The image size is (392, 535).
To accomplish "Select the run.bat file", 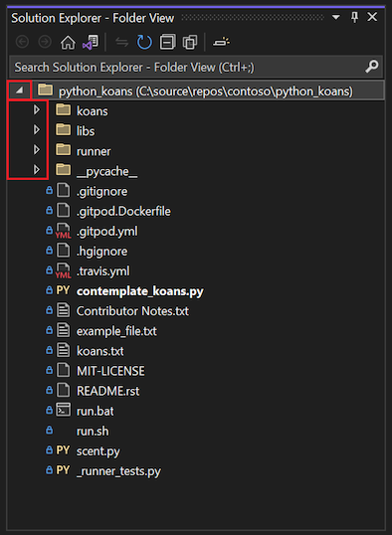I will tap(95, 411).
